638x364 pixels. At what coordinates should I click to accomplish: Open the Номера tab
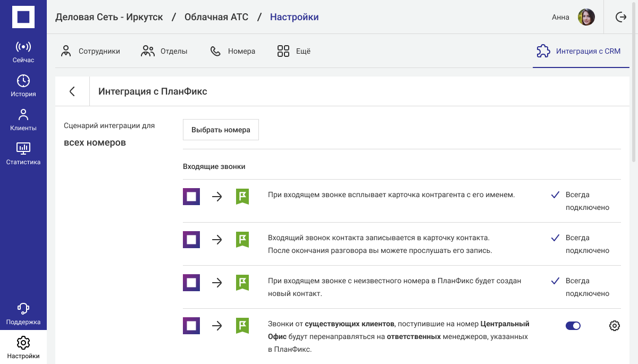click(232, 52)
